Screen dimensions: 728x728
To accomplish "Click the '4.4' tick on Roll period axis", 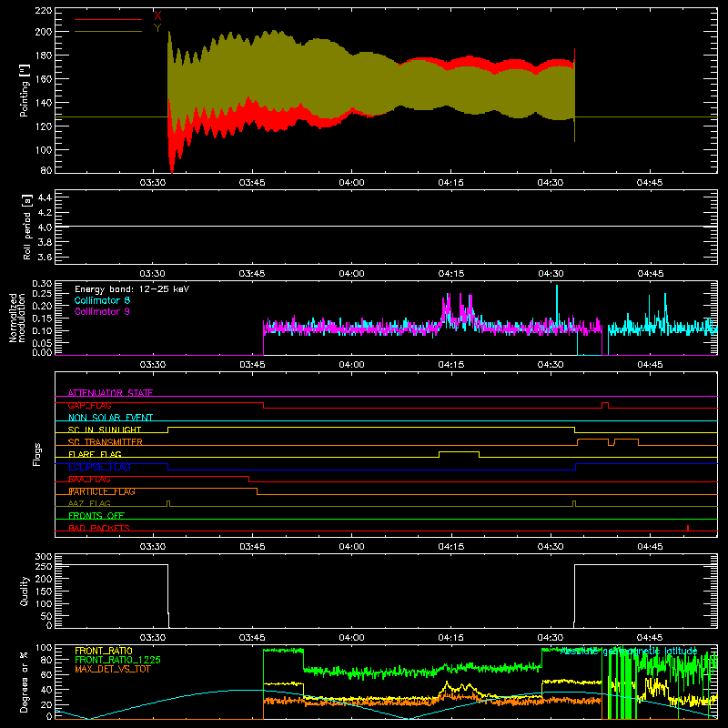I will click(x=45, y=197).
